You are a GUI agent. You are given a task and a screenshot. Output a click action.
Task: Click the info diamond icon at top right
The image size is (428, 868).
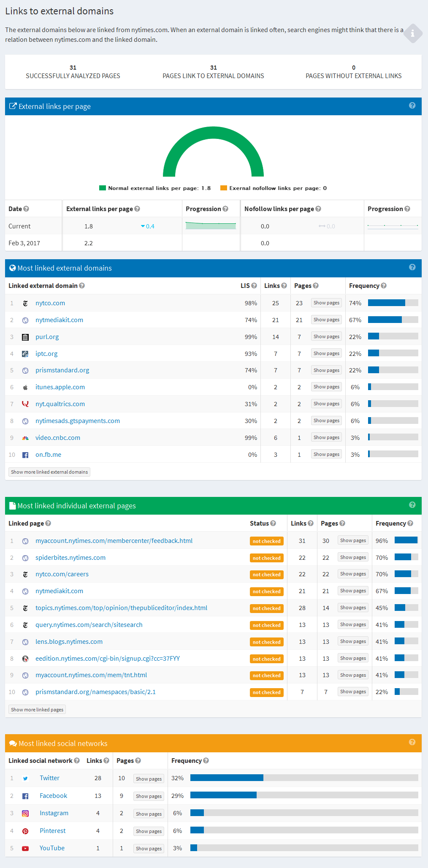point(413,33)
